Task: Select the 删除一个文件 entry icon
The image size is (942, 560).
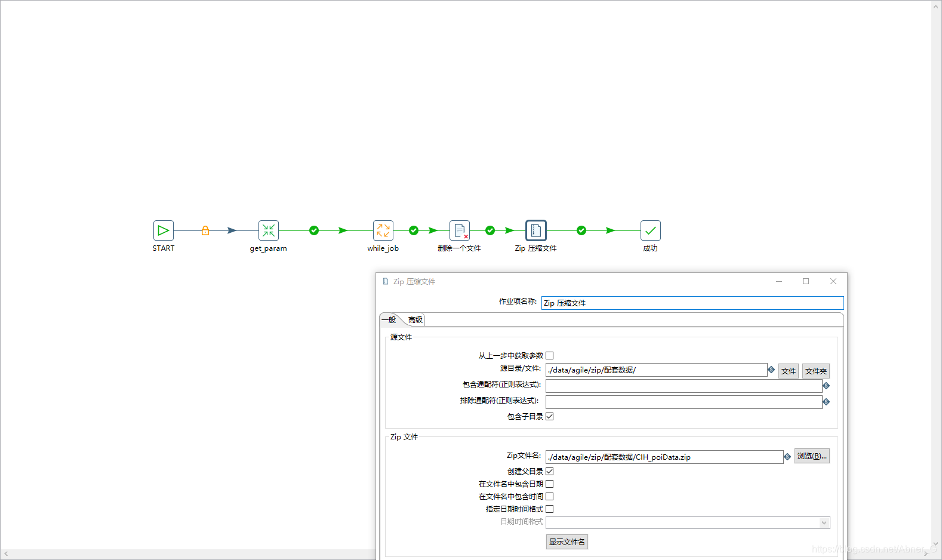Action: pyautogui.click(x=460, y=230)
